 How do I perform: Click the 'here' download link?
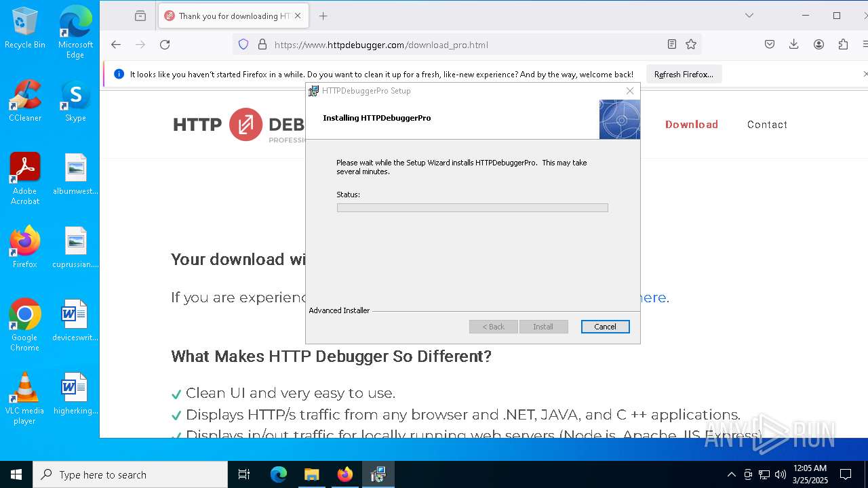click(x=652, y=298)
